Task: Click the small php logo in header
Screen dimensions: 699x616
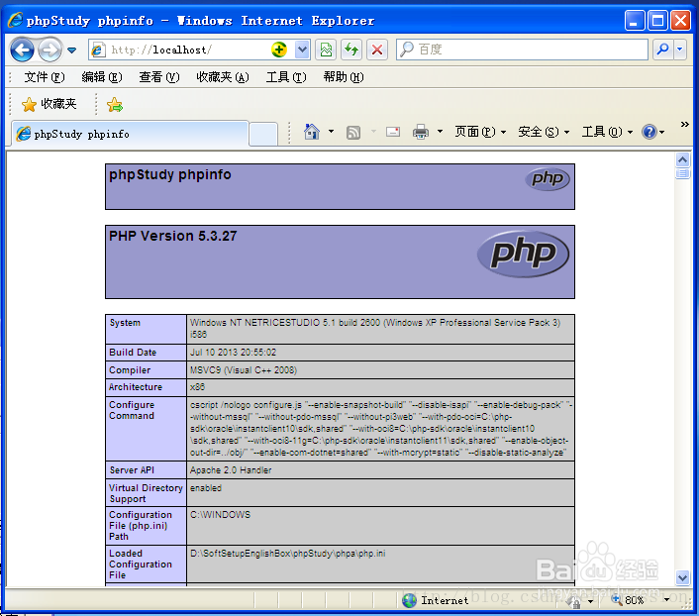Action: click(548, 179)
